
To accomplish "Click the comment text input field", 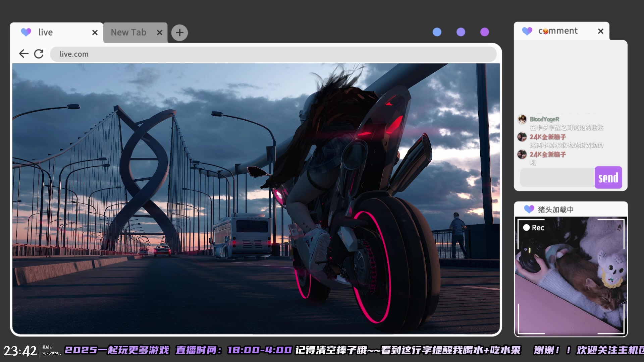I will tap(557, 177).
